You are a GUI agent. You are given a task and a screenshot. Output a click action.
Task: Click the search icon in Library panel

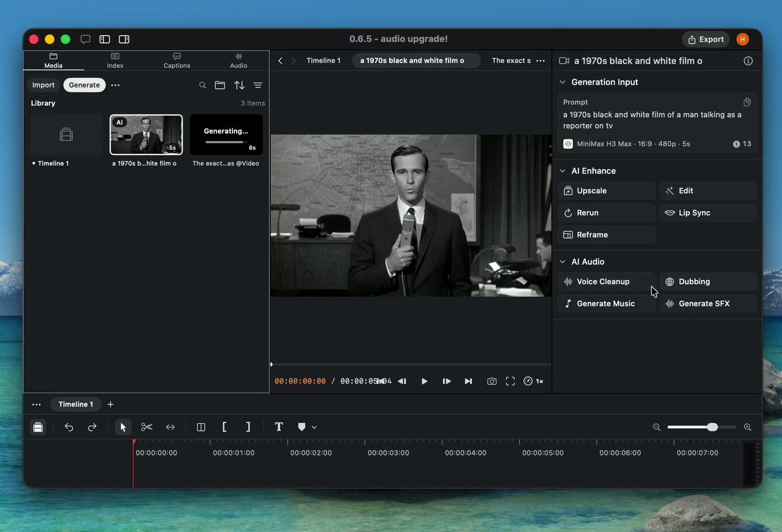click(x=203, y=85)
